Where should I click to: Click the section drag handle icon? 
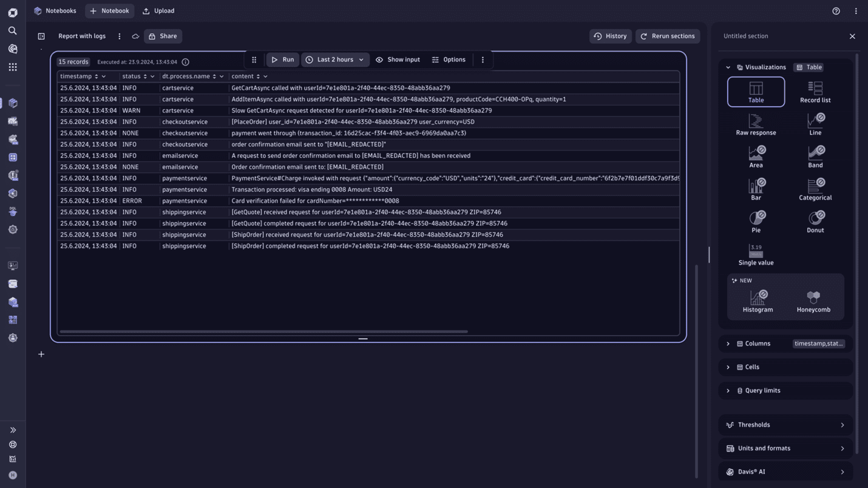coord(254,60)
